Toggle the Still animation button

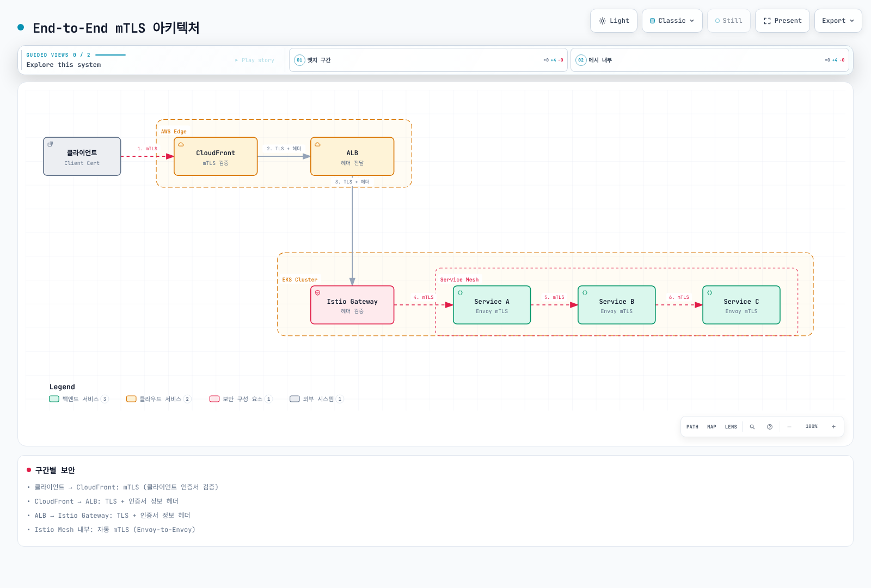coord(728,21)
